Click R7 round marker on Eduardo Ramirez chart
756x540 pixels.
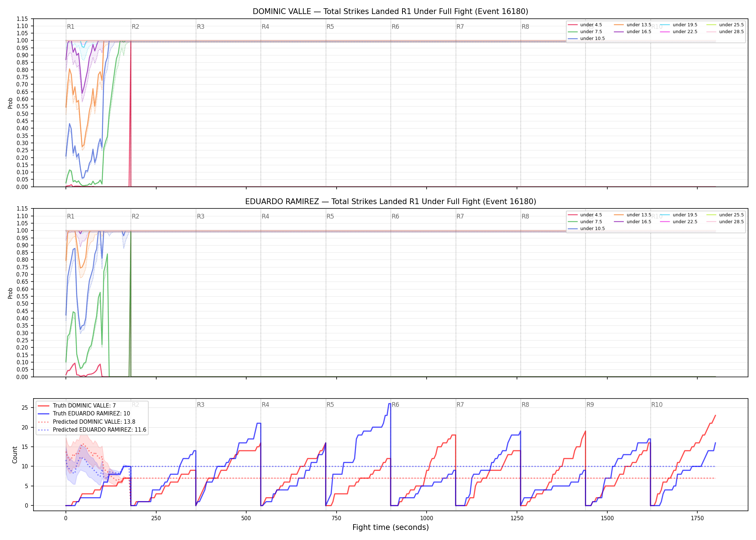pyautogui.click(x=460, y=216)
